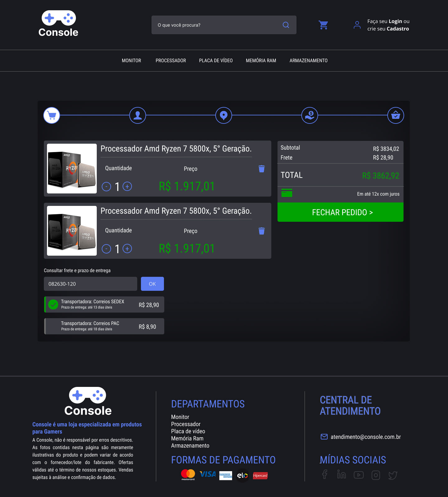Click the CEP input field with 082630-120
This screenshot has width=448, height=497.
coord(91,284)
